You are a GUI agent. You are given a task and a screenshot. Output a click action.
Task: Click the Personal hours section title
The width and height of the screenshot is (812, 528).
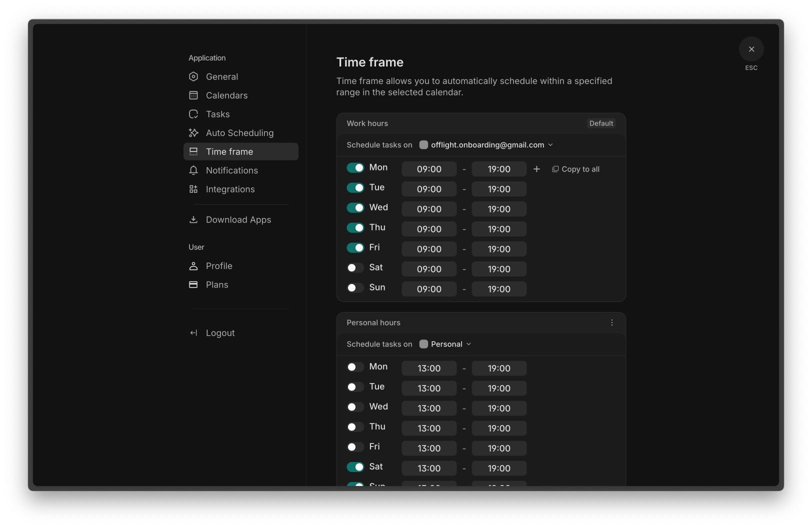tap(373, 322)
